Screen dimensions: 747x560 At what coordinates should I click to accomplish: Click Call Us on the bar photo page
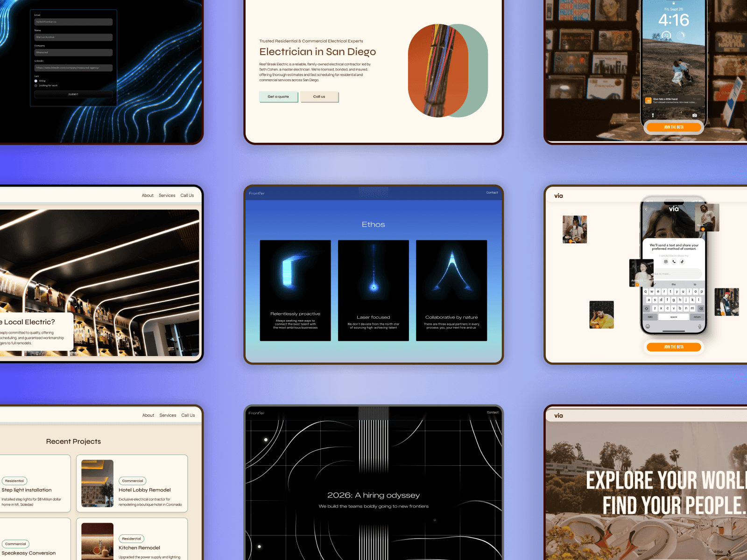click(x=187, y=196)
